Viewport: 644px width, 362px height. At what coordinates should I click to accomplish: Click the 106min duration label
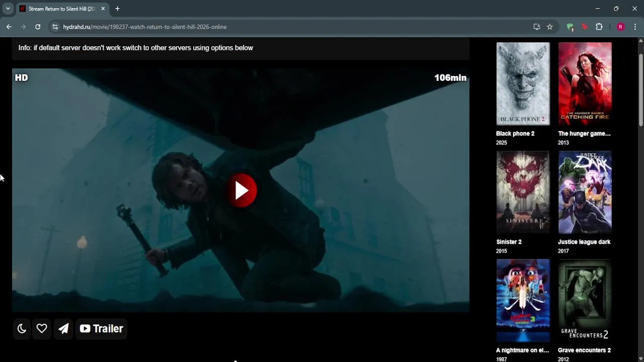[x=450, y=77]
